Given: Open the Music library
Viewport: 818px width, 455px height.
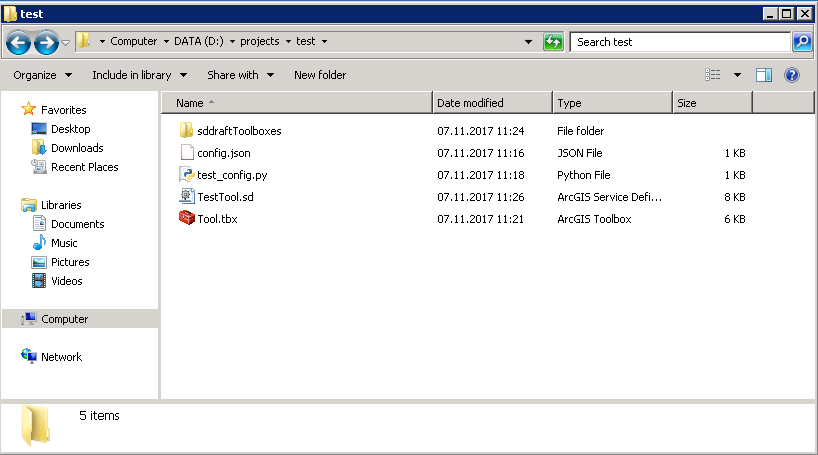Looking at the screenshot, I should [x=64, y=243].
